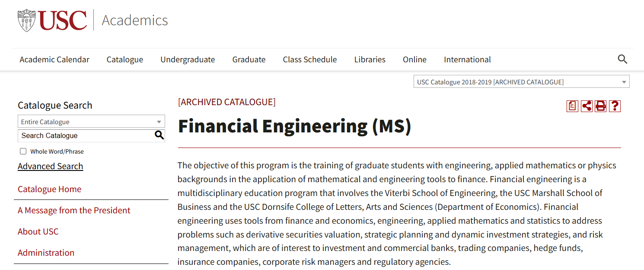This screenshot has width=644, height=270.
Task: Click the Academics header title
Action: tap(135, 20)
